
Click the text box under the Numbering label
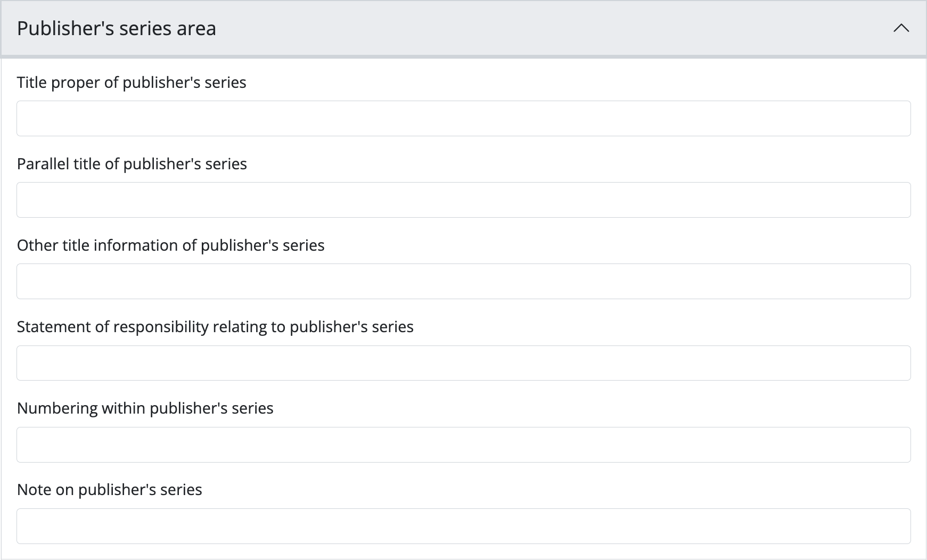pyautogui.click(x=463, y=444)
